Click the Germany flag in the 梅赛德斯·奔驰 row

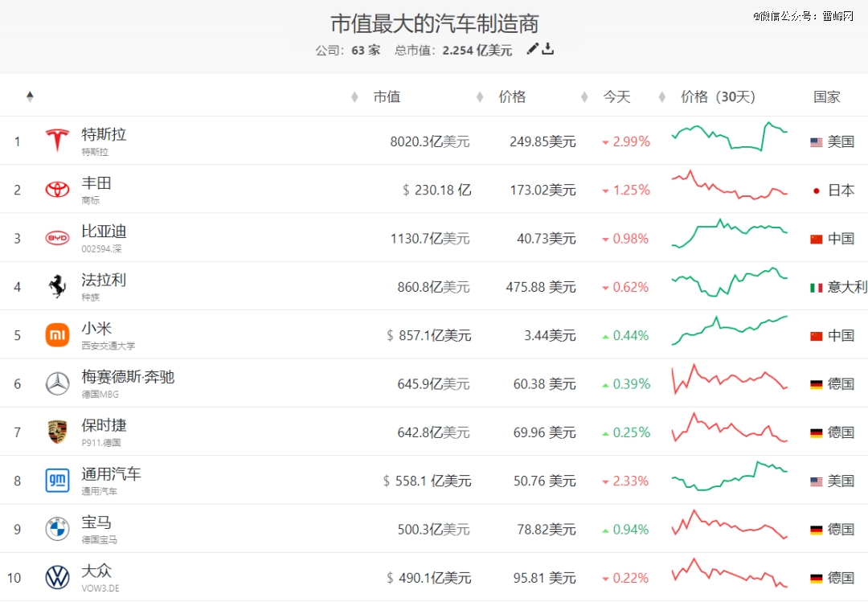(816, 385)
